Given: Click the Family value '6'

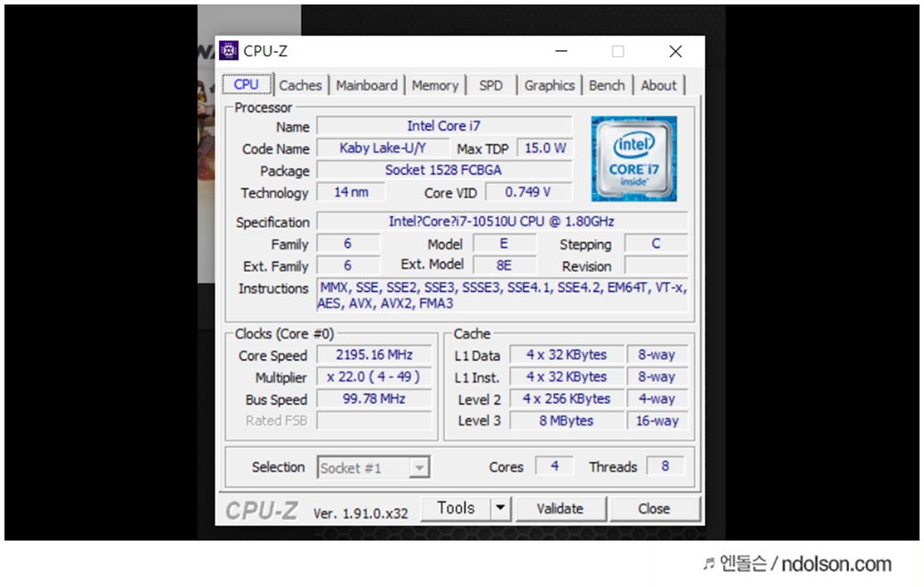Looking at the screenshot, I should point(349,243).
